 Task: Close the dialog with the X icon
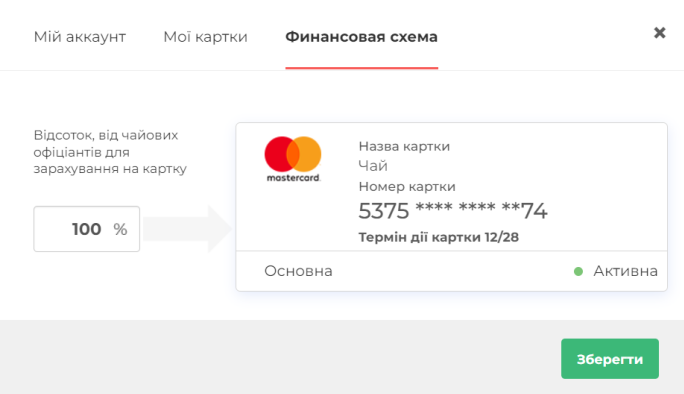coord(660,33)
